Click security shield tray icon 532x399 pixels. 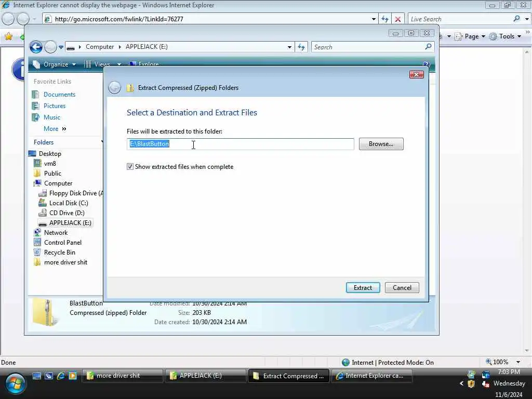pos(471,384)
